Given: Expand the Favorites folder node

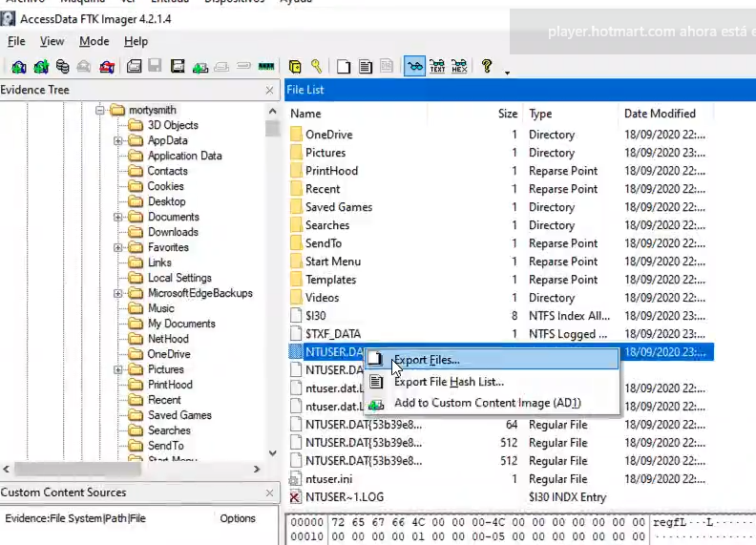Looking at the screenshot, I should (117, 247).
